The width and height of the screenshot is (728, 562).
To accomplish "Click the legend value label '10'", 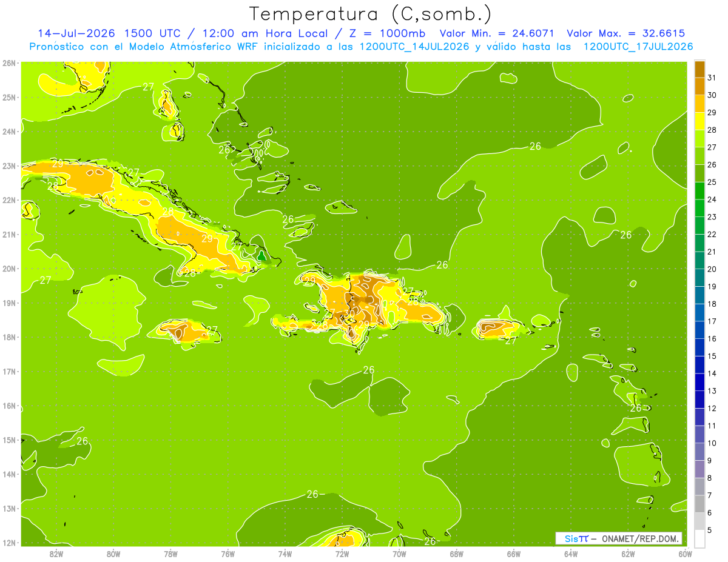I will (x=712, y=443).
